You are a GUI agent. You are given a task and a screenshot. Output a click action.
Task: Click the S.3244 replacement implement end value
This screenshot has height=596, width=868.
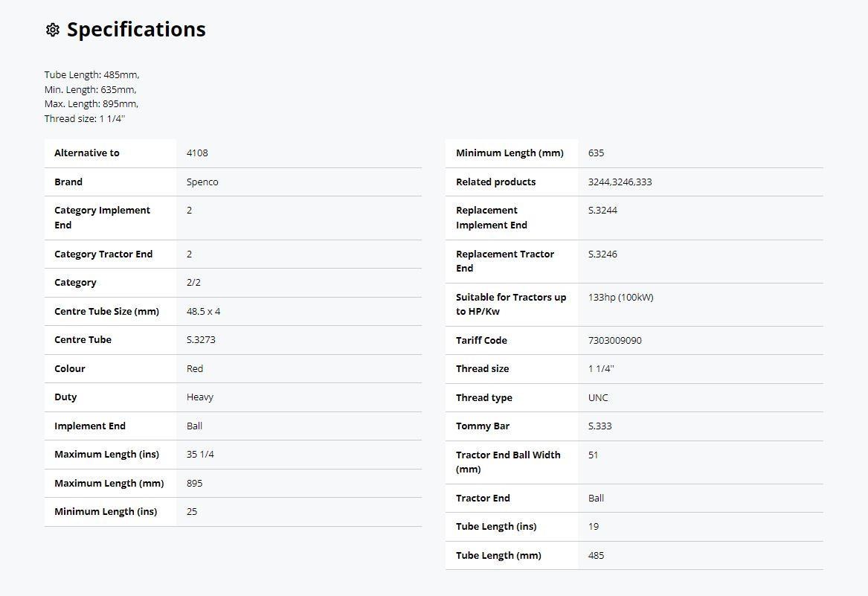tap(602, 211)
